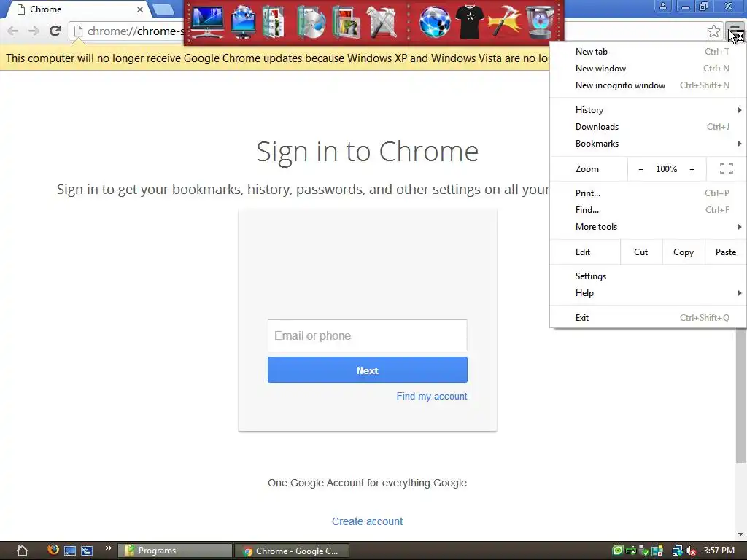Image resolution: width=747 pixels, height=560 pixels.
Task: Decrease zoom with minus button
Action: [640, 169]
